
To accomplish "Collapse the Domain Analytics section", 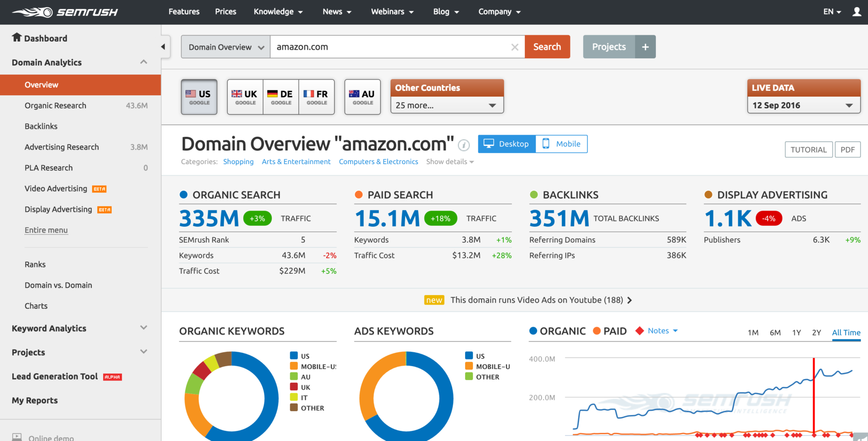I will tap(144, 62).
